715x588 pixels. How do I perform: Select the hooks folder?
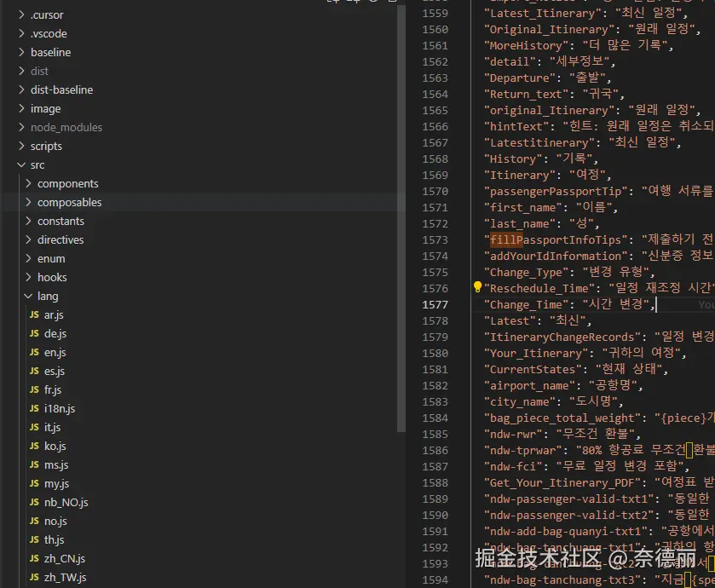tap(52, 277)
